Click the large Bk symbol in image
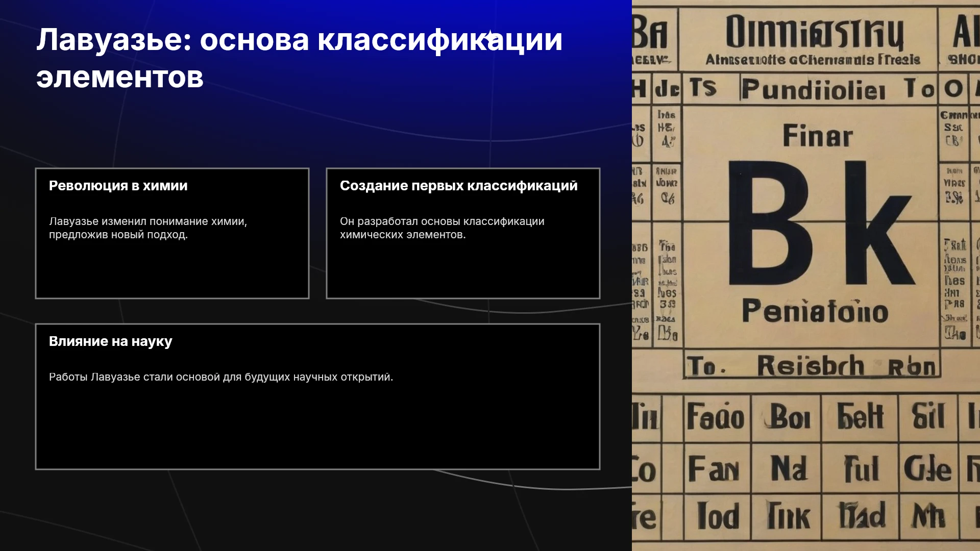 tap(820, 222)
